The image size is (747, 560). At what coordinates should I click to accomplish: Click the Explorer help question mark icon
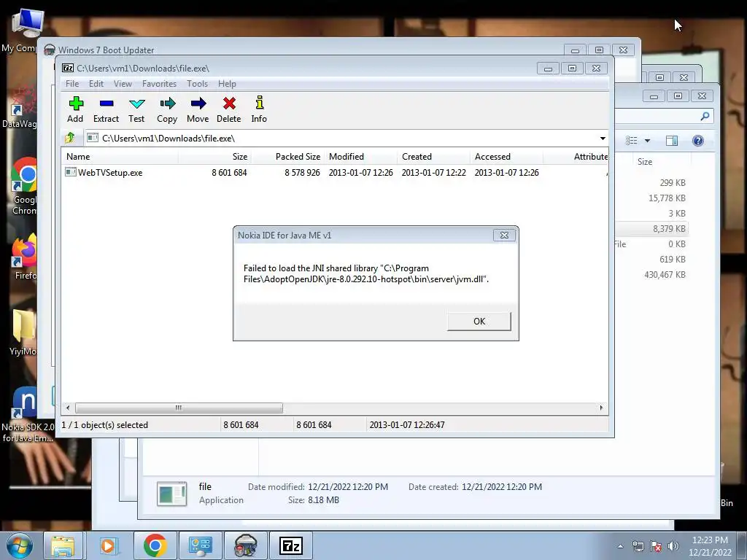pos(698,141)
